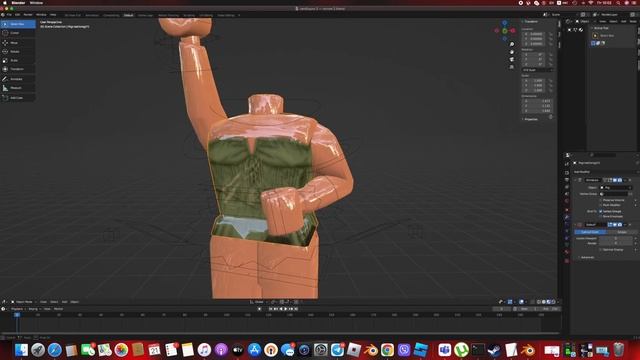Open the XYZ Euler rotation mode dropdown
The image size is (640, 360).
click(x=537, y=70)
